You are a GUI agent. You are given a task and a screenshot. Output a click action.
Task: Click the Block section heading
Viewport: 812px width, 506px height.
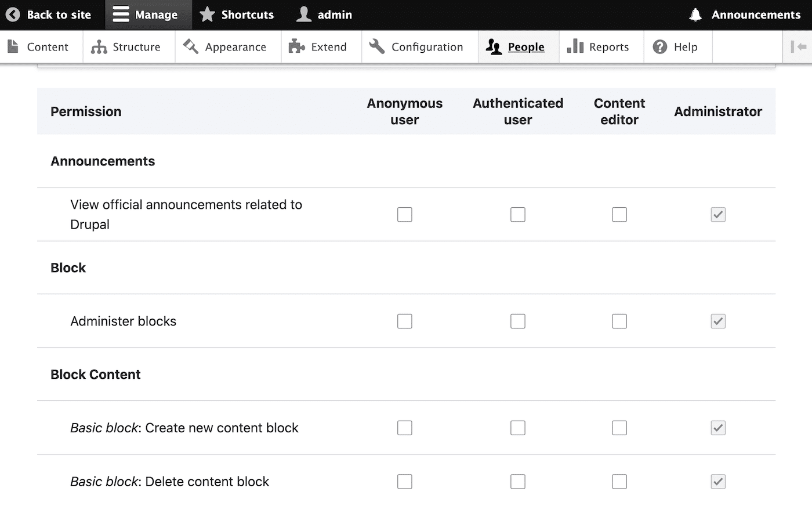(x=68, y=268)
